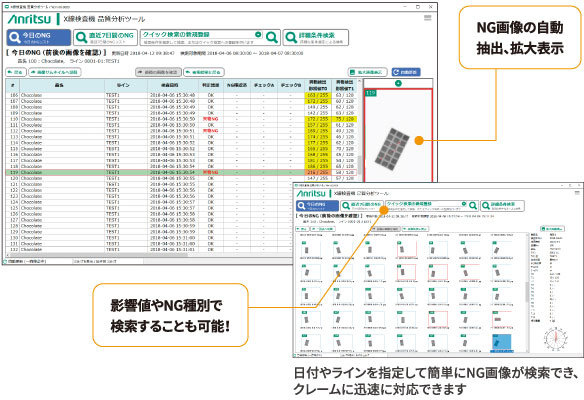Click the Anritsu logo in main window
This screenshot has width=584, height=400.
(29, 19)
